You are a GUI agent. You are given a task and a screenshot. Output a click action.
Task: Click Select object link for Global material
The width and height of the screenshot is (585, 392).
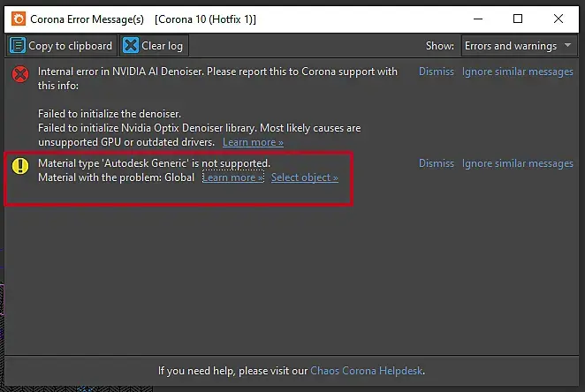click(304, 177)
